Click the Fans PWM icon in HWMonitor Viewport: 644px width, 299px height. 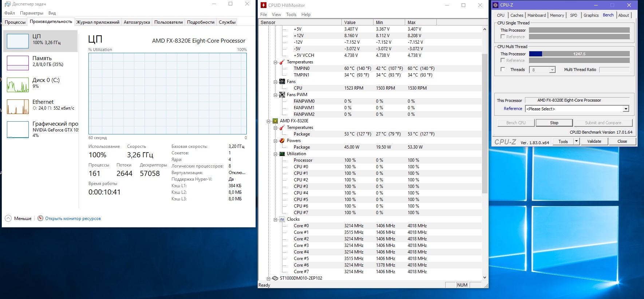click(x=282, y=95)
